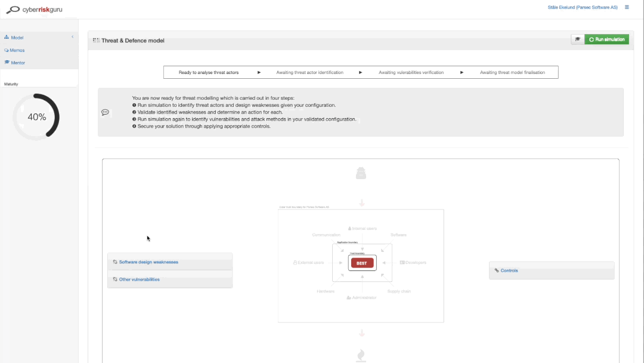The width and height of the screenshot is (644, 363).
Task: Select the threat actor icon above diagram
Action: click(361, 174)
